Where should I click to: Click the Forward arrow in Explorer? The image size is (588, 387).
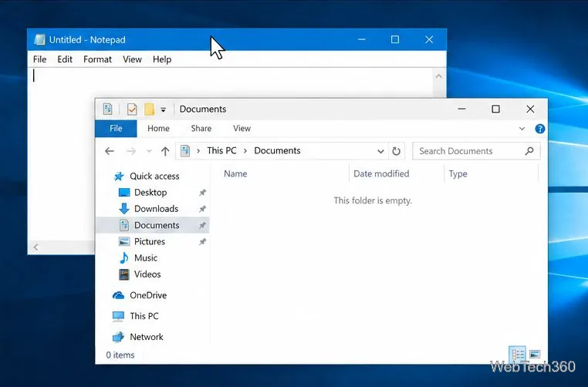point(131,151)
